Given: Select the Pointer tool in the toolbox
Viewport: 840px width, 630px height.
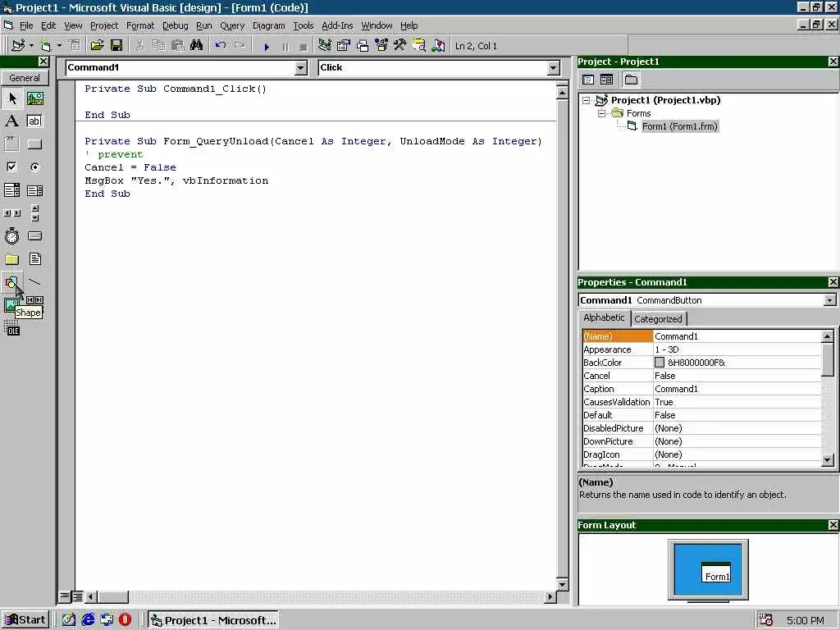Looking at the screenshot, I should (11, 98).
